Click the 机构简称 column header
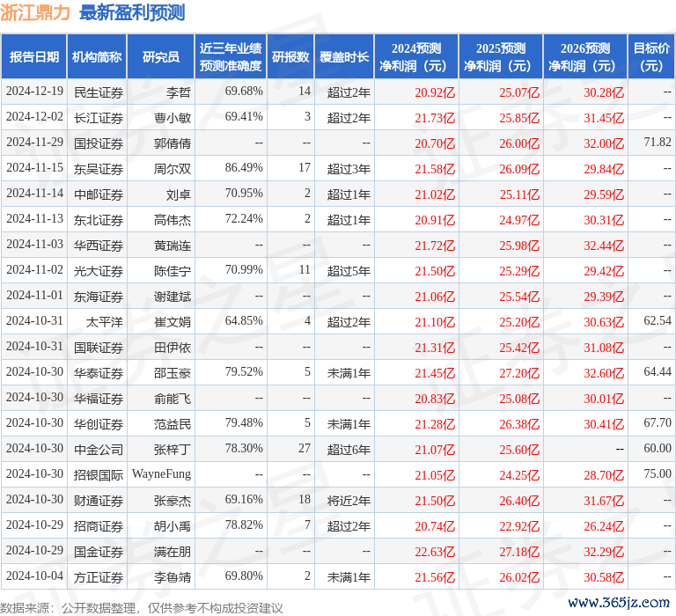Screen dimensions: 676x616 (x=97, y=57)
